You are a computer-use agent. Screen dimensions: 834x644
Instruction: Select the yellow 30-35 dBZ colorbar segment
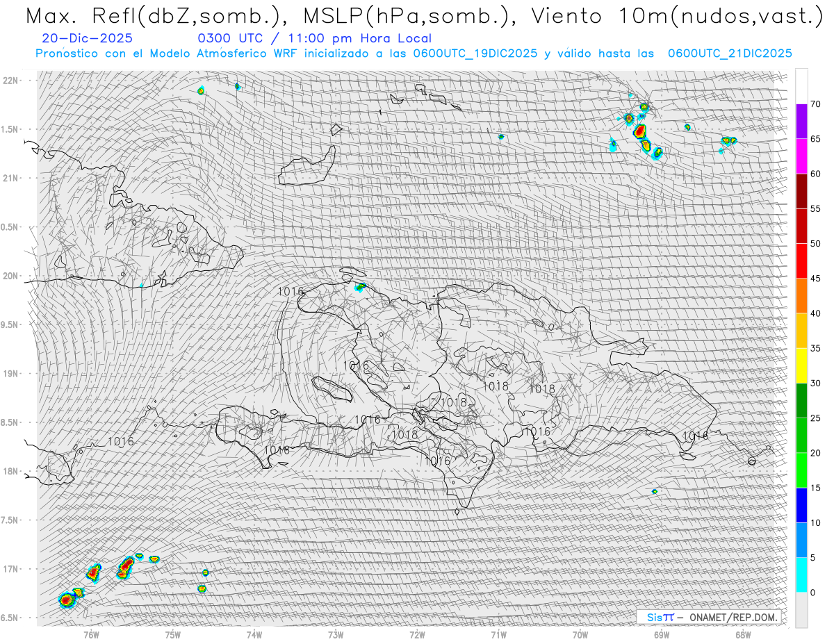(x=801, y=365)
